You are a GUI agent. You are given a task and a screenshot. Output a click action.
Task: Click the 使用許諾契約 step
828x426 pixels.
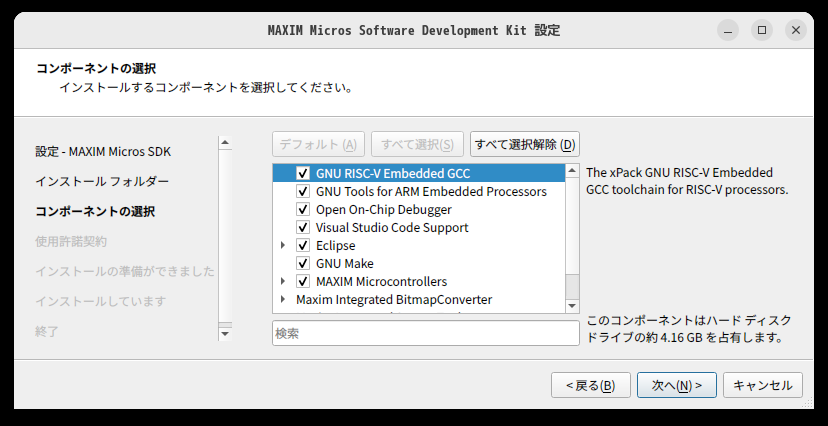[71, 241]
